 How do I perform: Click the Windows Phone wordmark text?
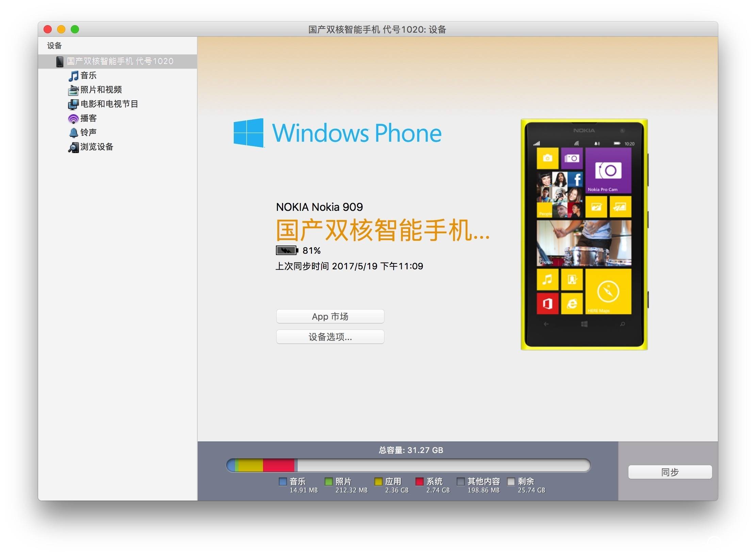coord(357,133)
